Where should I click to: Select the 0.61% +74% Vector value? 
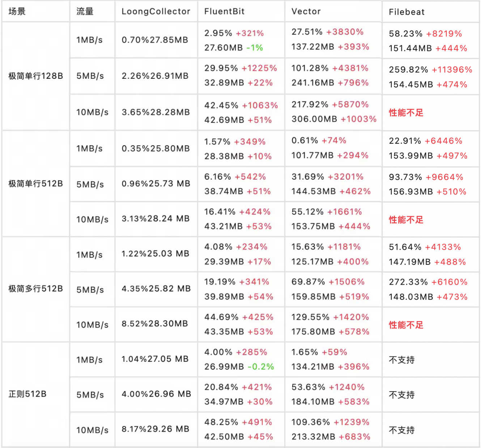(319, 140)
